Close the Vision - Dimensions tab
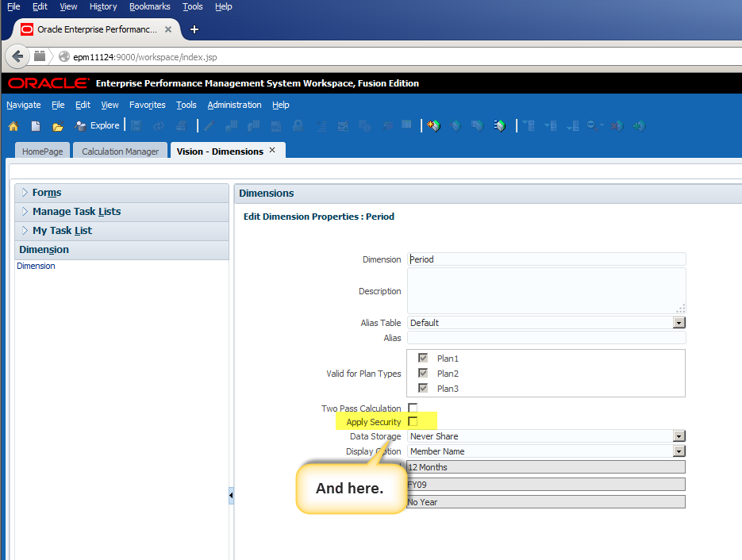Screen dimensions: 742x560 pyautogui.click(x=272, y=150)
